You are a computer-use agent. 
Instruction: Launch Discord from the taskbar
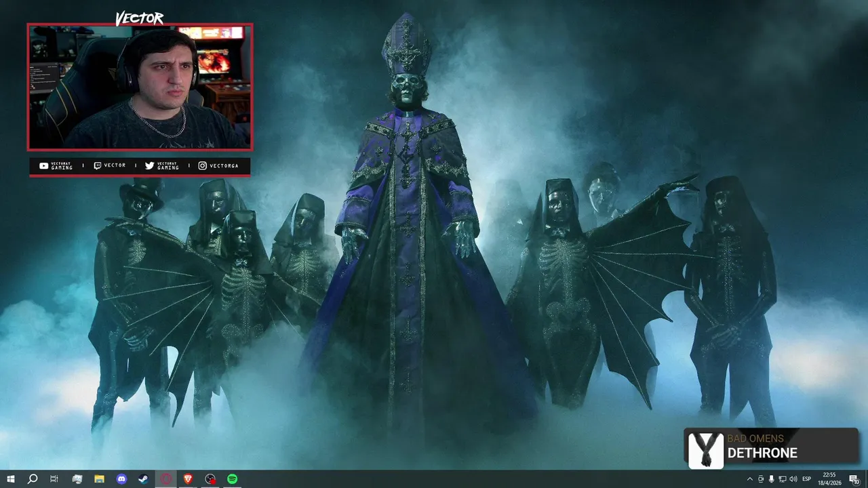[x=121, y=479]
